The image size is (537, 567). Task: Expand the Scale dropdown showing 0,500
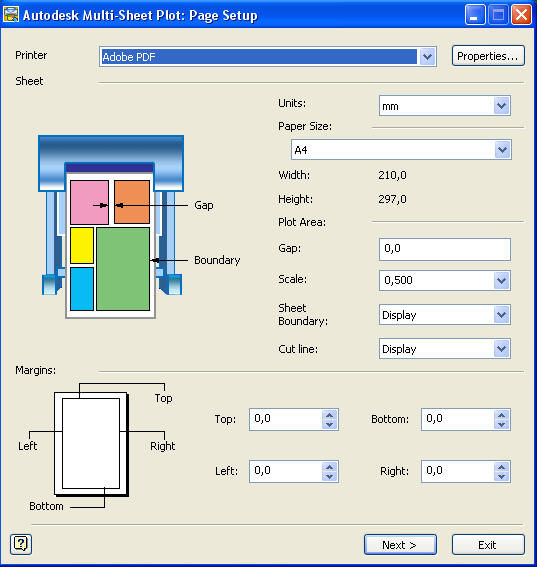click(502, 280)
